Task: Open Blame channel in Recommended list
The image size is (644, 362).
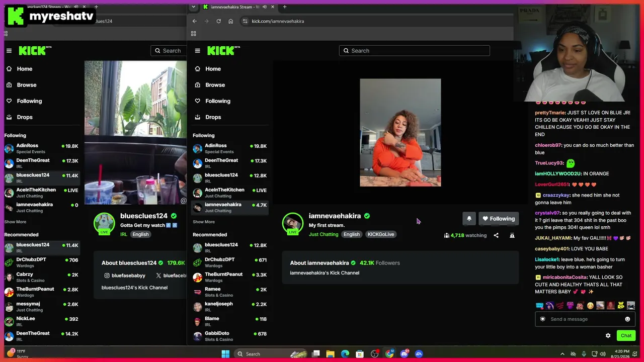Action: click(230, 321)
